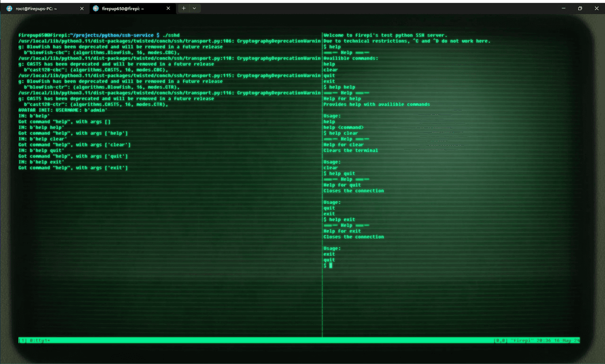
Task: Close the root@Firepups-PC tab
Action: [82, 8]
